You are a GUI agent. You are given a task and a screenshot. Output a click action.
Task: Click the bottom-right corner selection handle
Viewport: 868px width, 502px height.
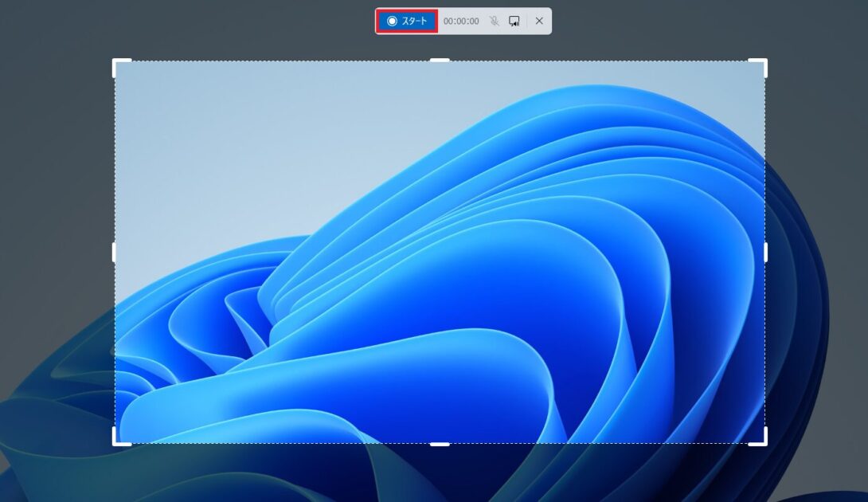click(758, 437)
